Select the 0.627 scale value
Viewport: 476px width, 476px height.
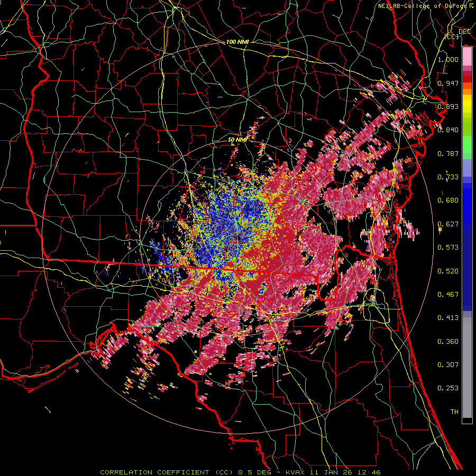point(448,224)
